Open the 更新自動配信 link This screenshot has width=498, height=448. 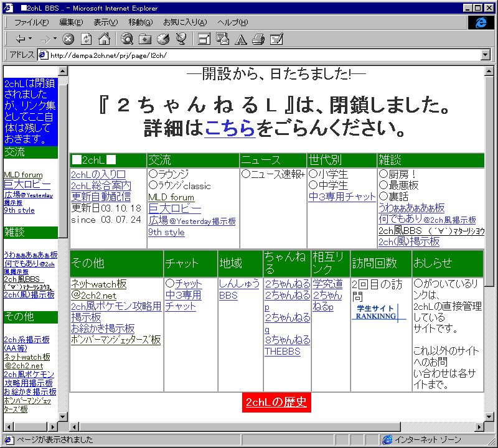[x=101, y=197]
